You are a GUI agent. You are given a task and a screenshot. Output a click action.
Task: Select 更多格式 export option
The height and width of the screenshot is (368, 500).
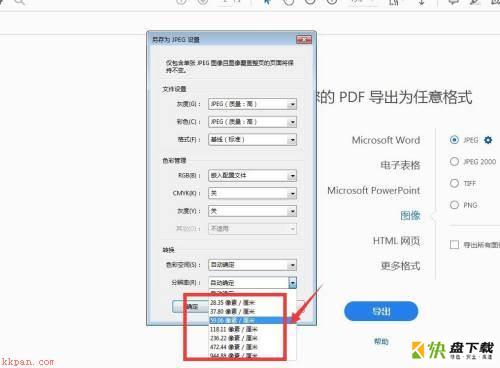(400, 266)
